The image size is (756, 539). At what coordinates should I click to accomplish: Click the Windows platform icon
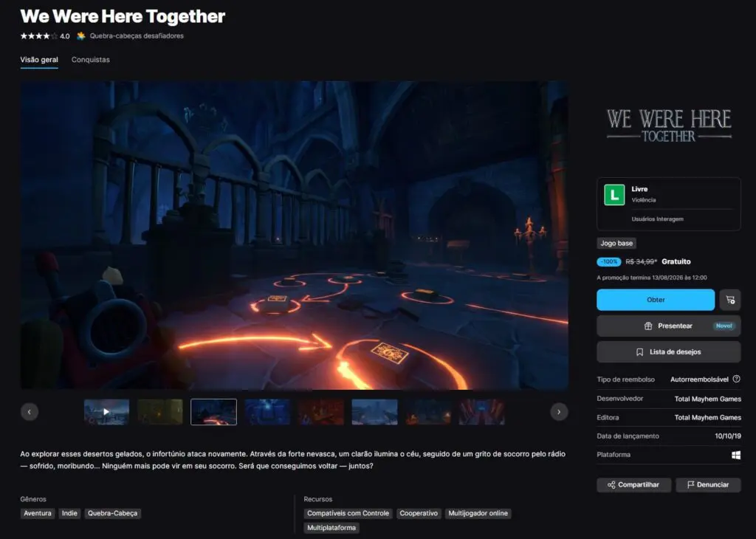tap(736, 455)
